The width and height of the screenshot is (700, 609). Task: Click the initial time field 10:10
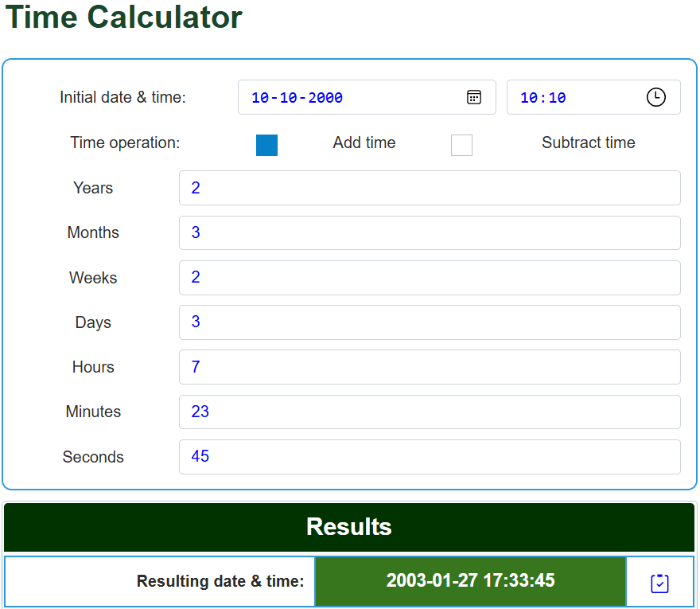pyautogui.click(x=593, y=97)
